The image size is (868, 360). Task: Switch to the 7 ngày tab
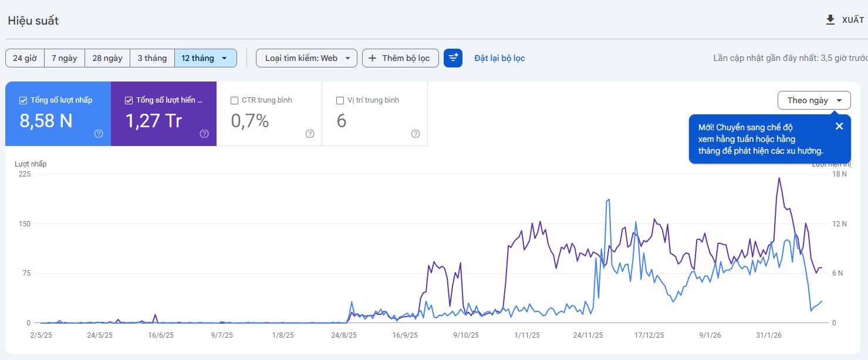pyautogui.click(x=64, y=57)
